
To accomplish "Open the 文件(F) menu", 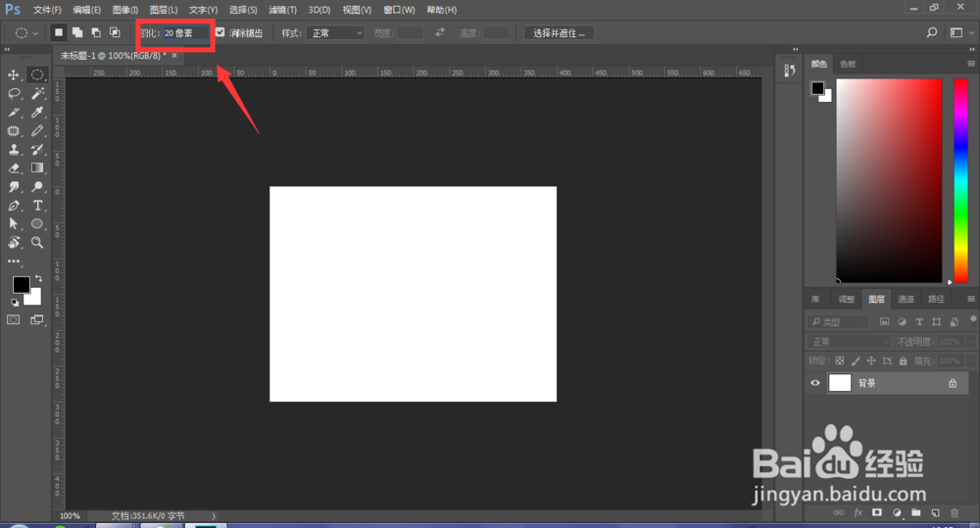I will 47,10.
